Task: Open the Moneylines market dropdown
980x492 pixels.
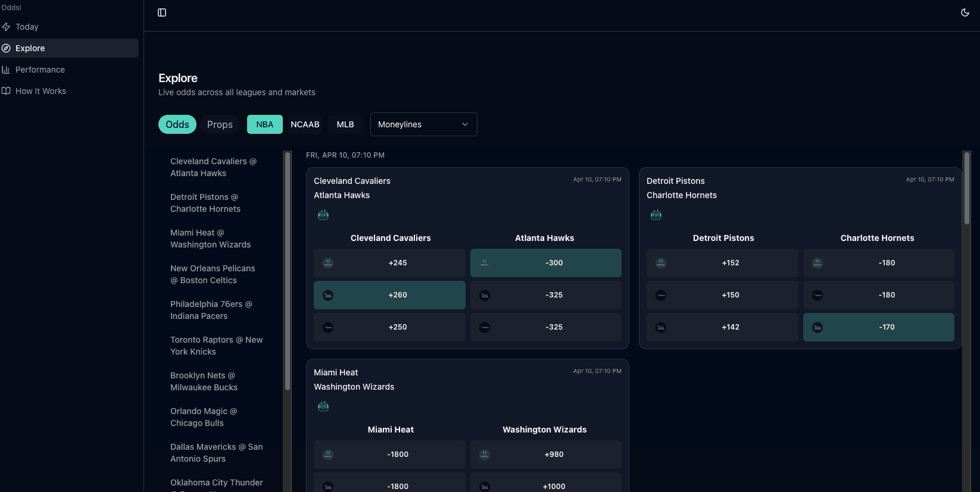Action: click(424, 124)
